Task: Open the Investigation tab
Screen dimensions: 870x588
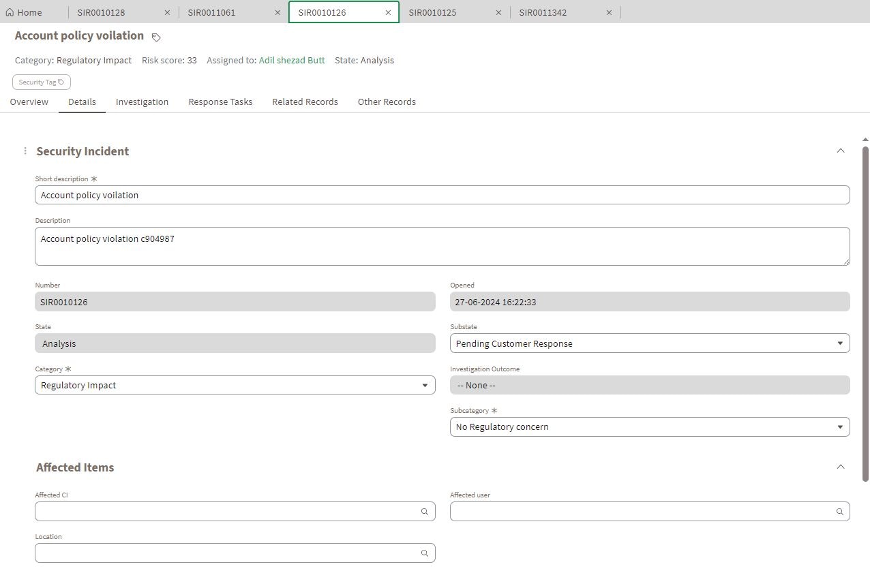Action: point(142,102)
